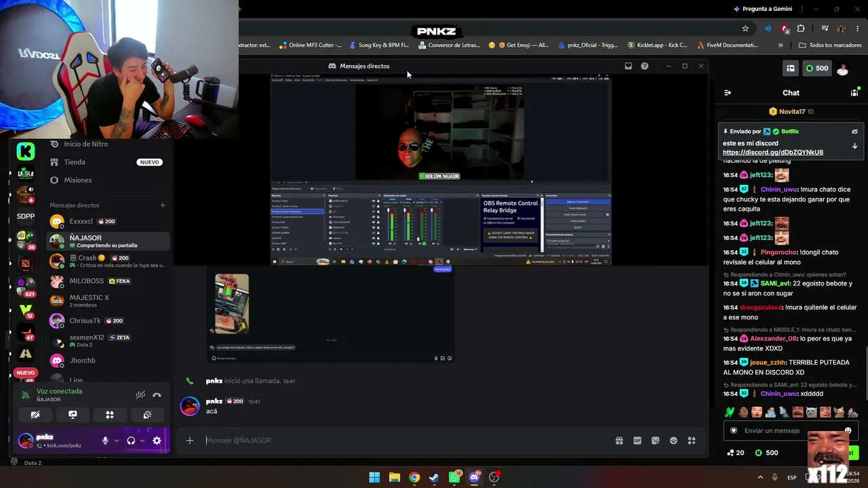Open the shared image thumbnail in chat
Viewport: 868px width, 488px height.
click(232, 304)
